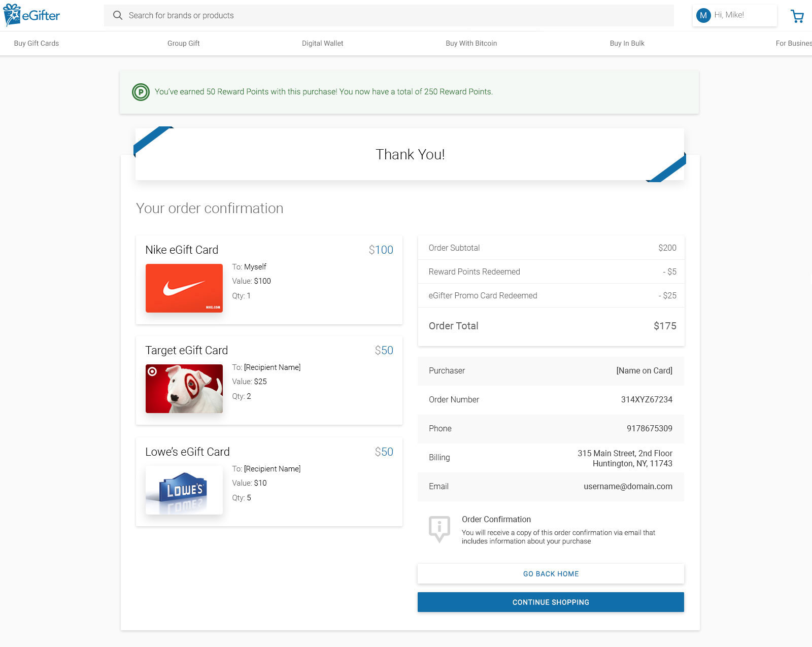
Task: Click the Thank You! banner heading
Action: pyautogui.click(x=410, y=154)
